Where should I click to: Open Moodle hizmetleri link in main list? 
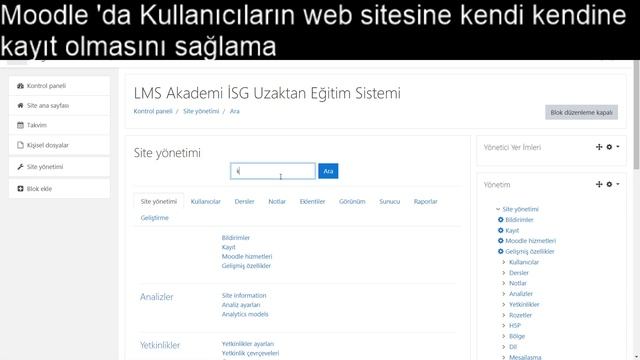click(x=247, y=256)
